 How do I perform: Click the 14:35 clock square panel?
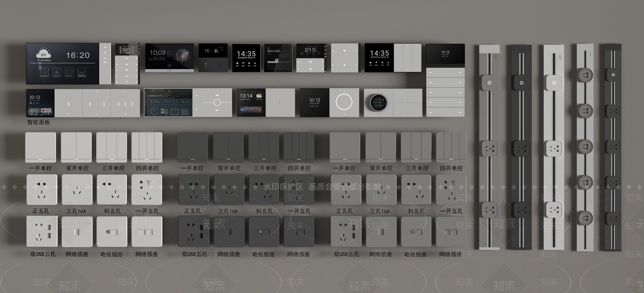point(246,58)
